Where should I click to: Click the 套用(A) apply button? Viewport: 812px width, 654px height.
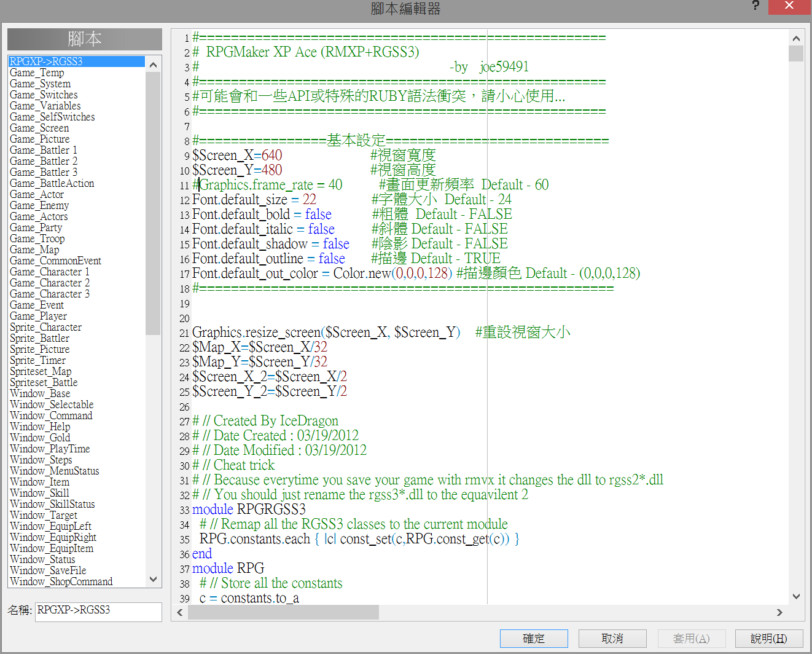pos(691,639)
